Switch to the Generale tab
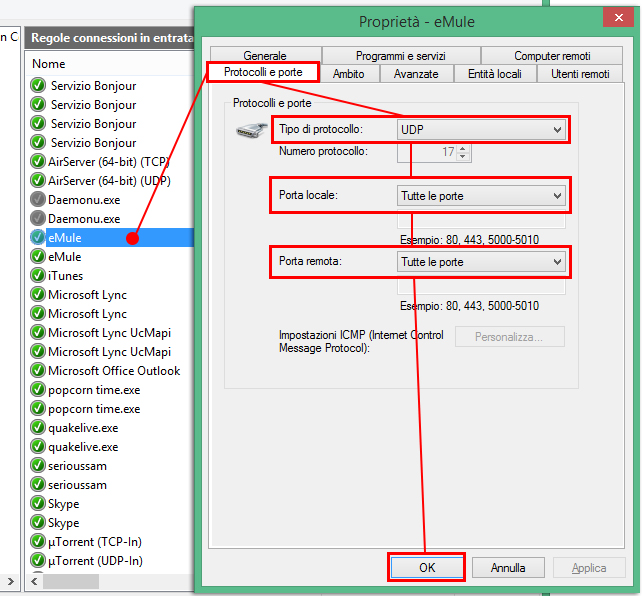The height and width of the screenshot is (596, 642). (x=265, y=55)
